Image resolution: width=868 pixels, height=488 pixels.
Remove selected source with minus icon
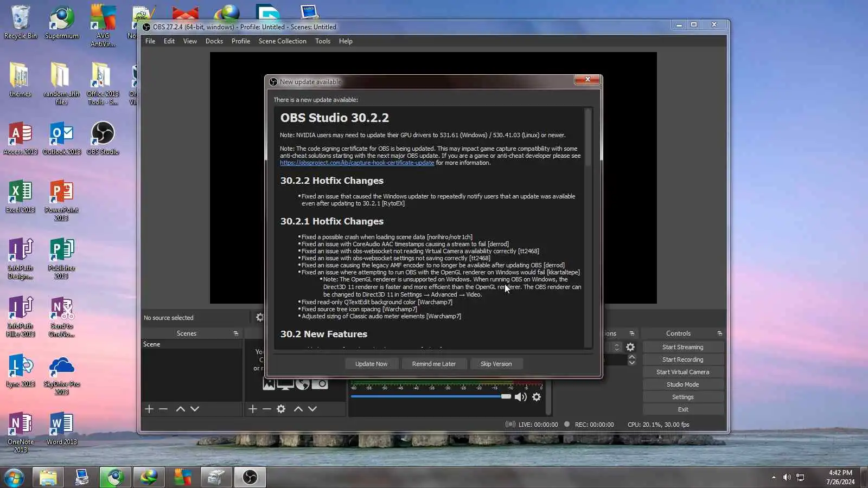(267, 409)
